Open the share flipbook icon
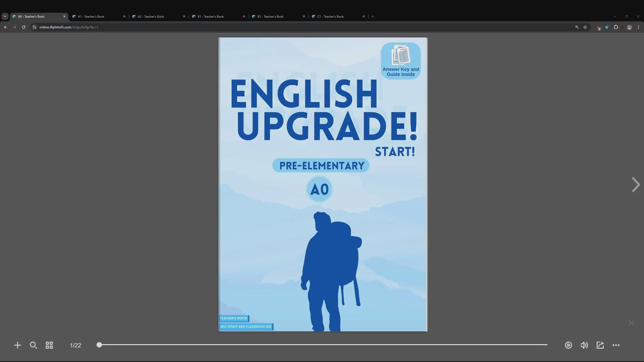644x362 pixels. click(600, 345)
